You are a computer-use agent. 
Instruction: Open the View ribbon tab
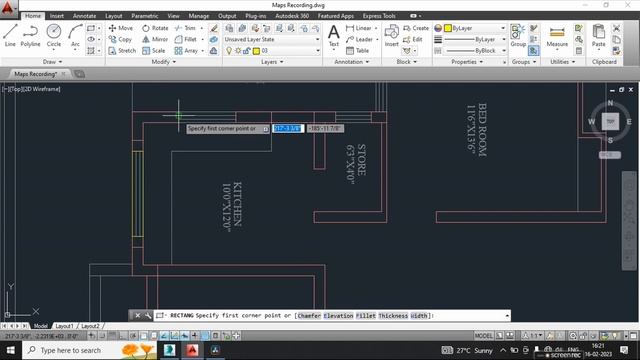point(173,16)
